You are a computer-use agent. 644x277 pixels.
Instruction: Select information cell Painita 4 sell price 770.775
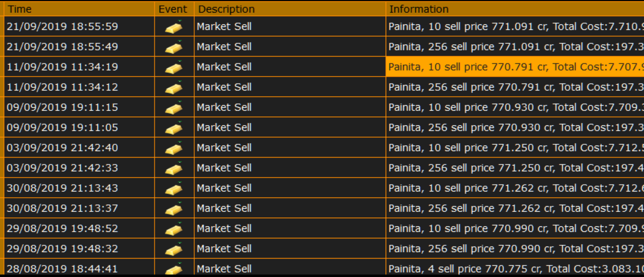515,267
